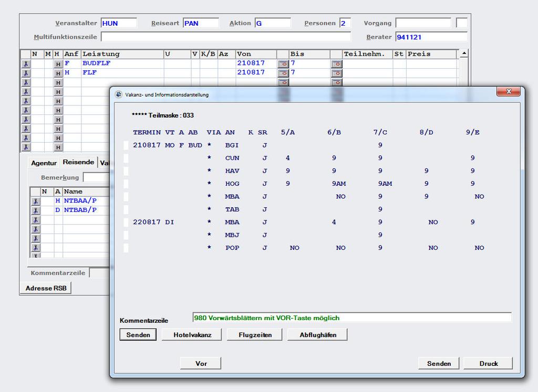
Task: Tick the selection box of the BGI row
Action: pyautogui.click(x=126, y=145)
